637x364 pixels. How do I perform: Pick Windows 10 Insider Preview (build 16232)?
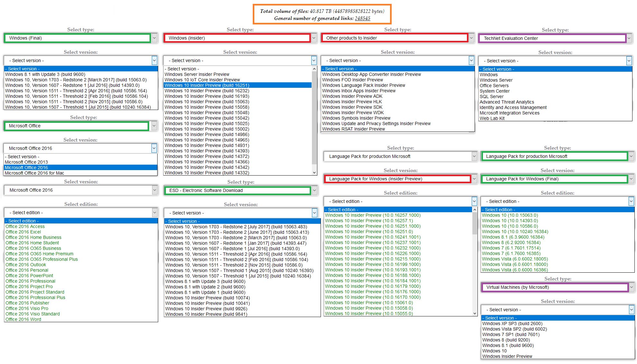(238, 91)
